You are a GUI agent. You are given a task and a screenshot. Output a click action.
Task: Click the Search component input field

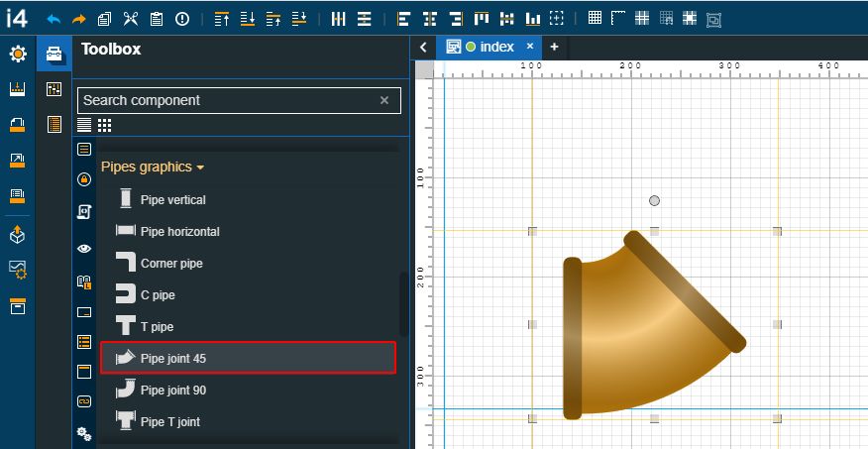(x=228, y=100)
